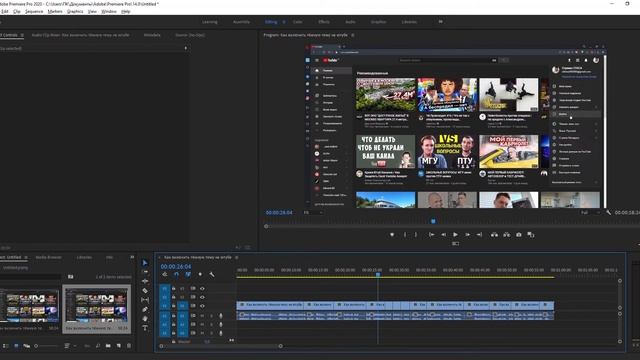
Task: Switch to the Color workspace
Action: (x=298, y=22)
